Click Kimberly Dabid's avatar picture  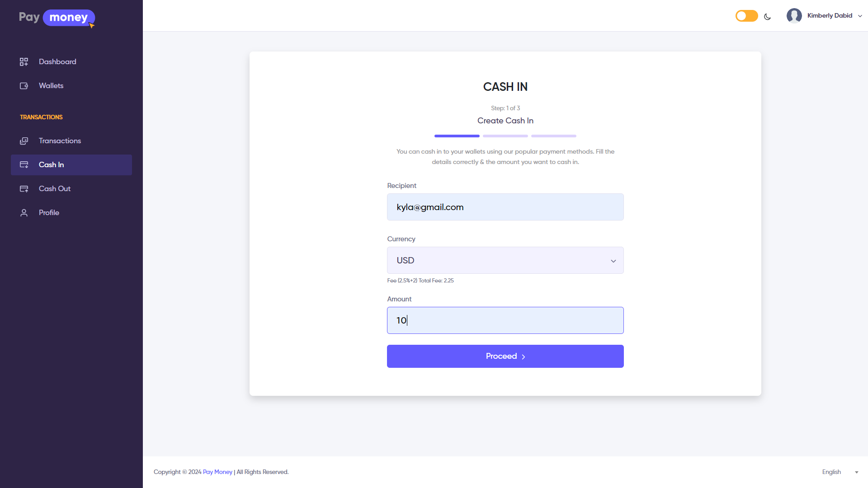click(794, 16)
